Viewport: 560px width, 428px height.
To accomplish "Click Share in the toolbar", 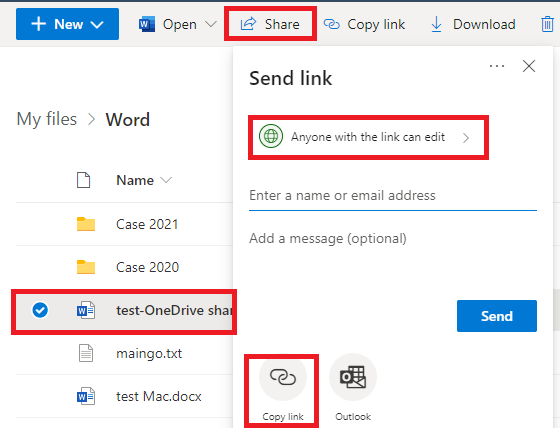I will [x=270, y=24].
